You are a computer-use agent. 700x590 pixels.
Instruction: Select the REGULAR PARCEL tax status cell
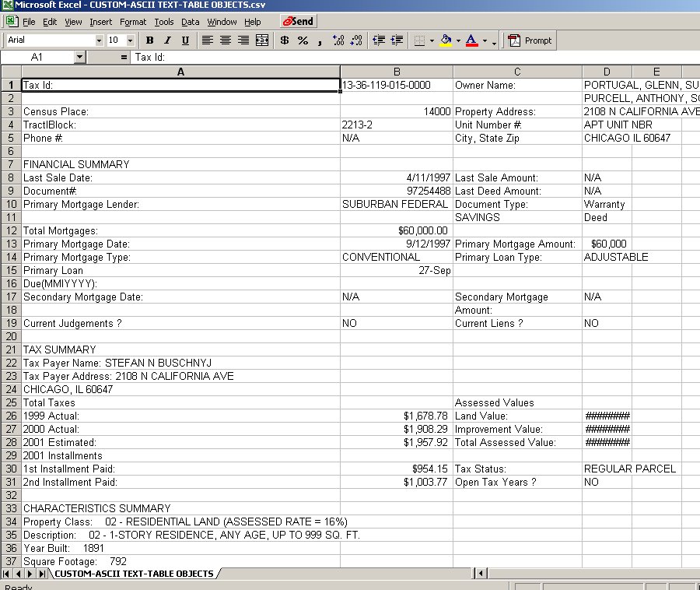pyautogui.click(x=607, y=469)
